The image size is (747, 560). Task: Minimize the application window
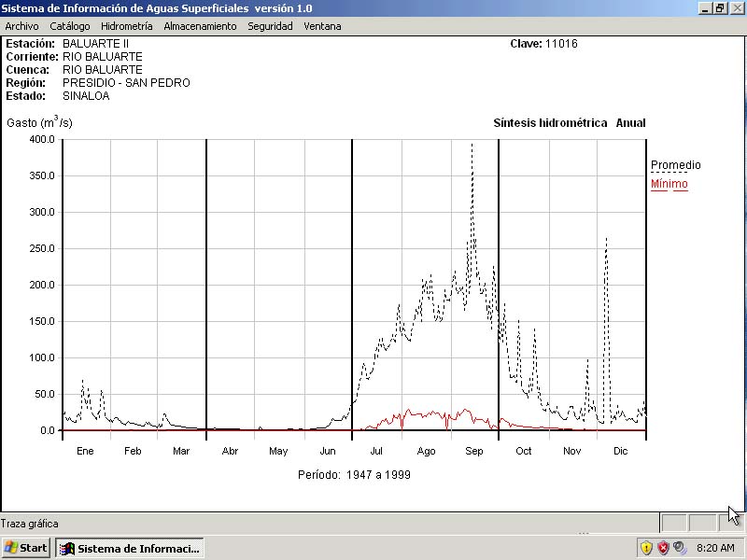click(x=705, y=7)
